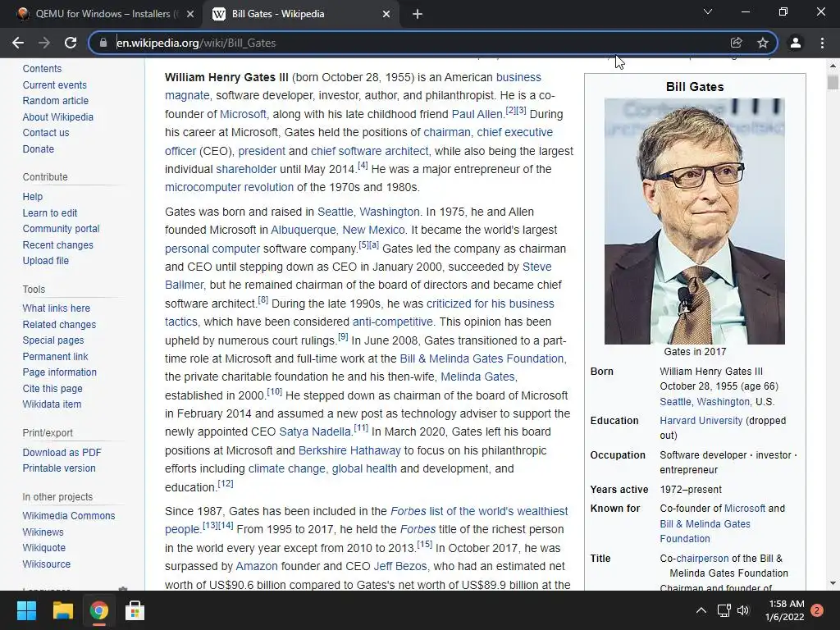Open the Help sidebar link
The image size is (840, 630).
click(32, 197)
